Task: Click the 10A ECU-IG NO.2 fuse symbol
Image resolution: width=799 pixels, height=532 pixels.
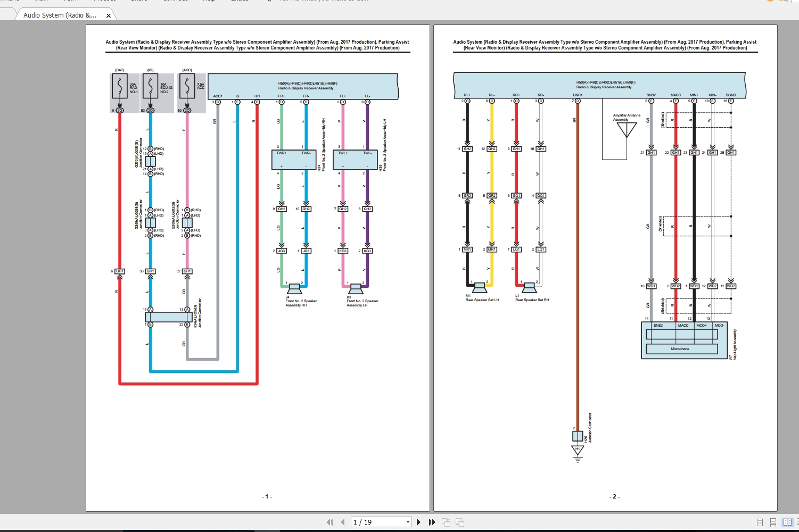Action: 150,86
